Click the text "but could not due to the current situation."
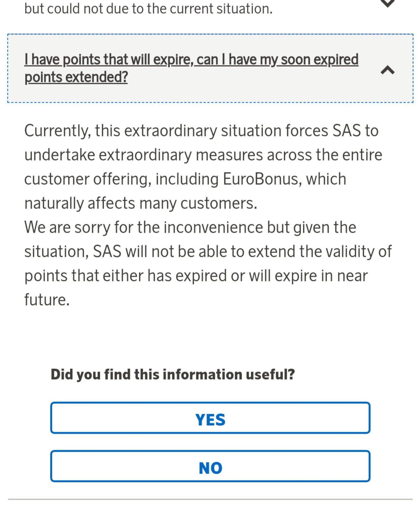The image size is (420, 514). 148,9
